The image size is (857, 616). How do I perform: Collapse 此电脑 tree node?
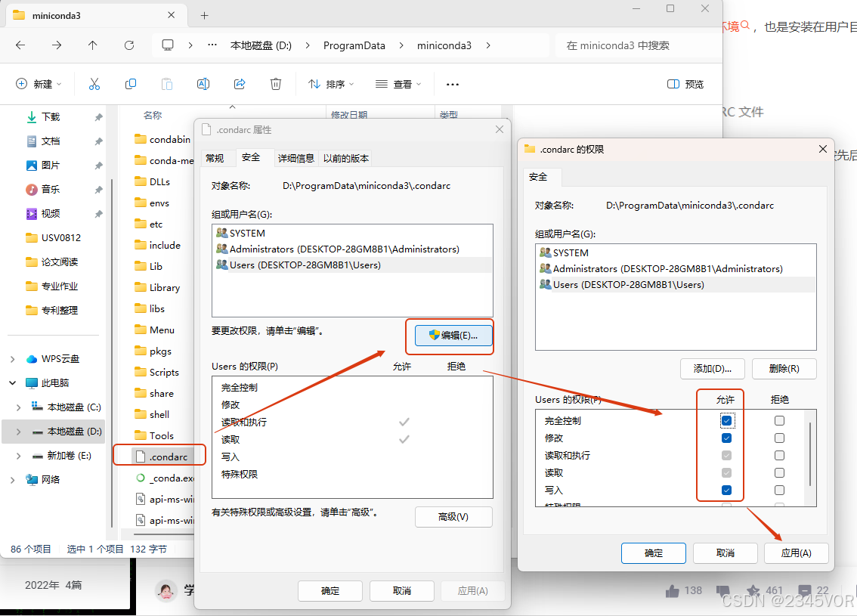[13, 383]
